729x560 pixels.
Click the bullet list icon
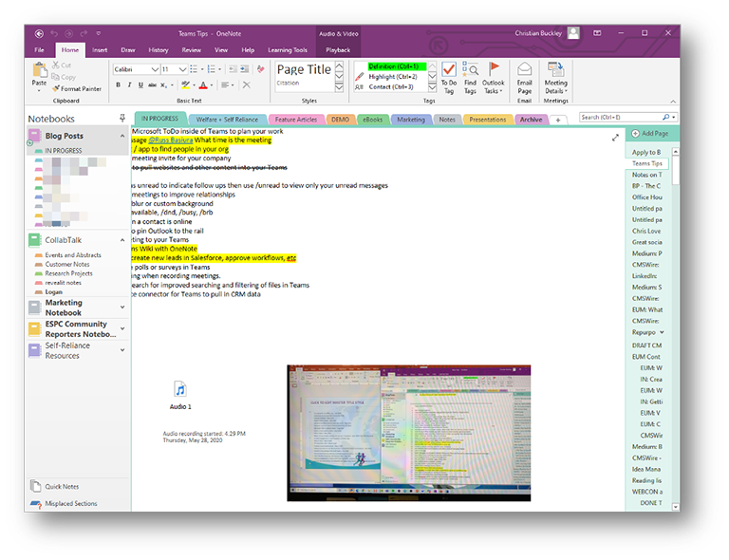[x=194, y=69]
